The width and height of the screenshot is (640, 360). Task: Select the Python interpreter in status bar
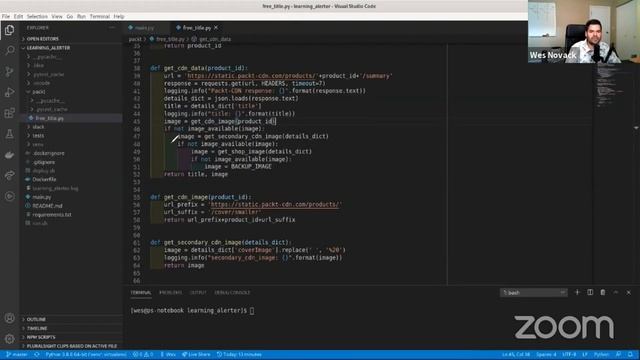click(x=86, y=355)
